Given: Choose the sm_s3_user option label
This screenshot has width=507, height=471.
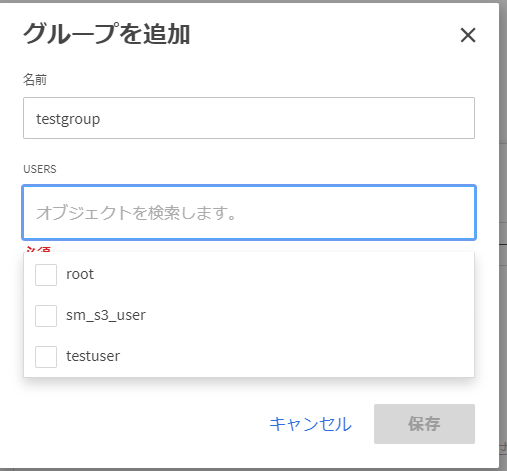Looking at the screenshot, I should (x=106, y=315).
